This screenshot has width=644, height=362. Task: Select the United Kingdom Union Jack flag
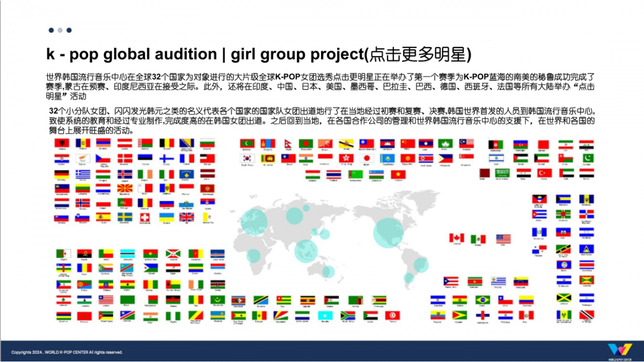187,217
